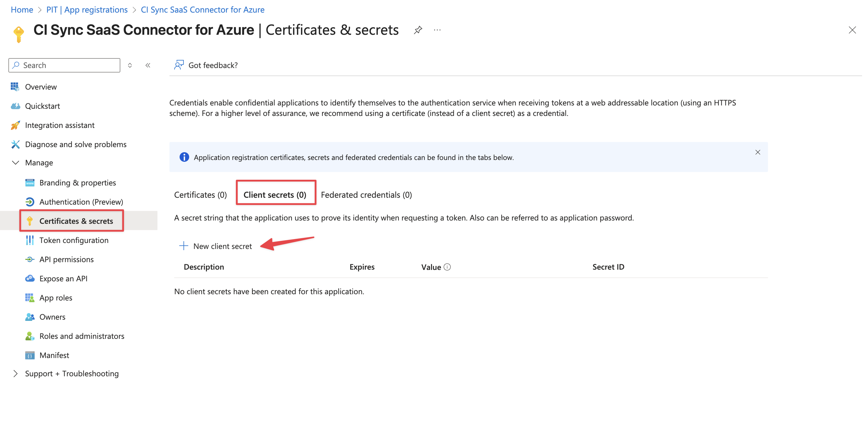
Task: Open the more options ellipsis in the header
Action: tap(437, 30)
